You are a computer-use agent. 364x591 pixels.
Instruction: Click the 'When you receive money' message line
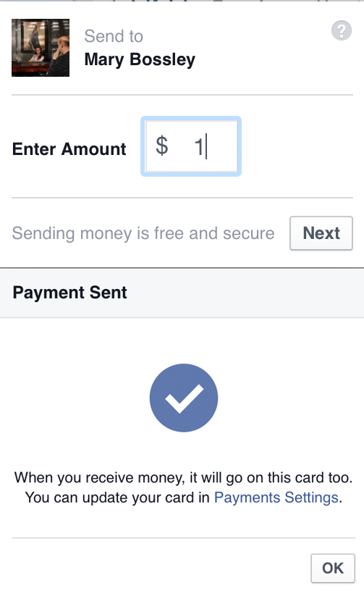pos(183,477)
